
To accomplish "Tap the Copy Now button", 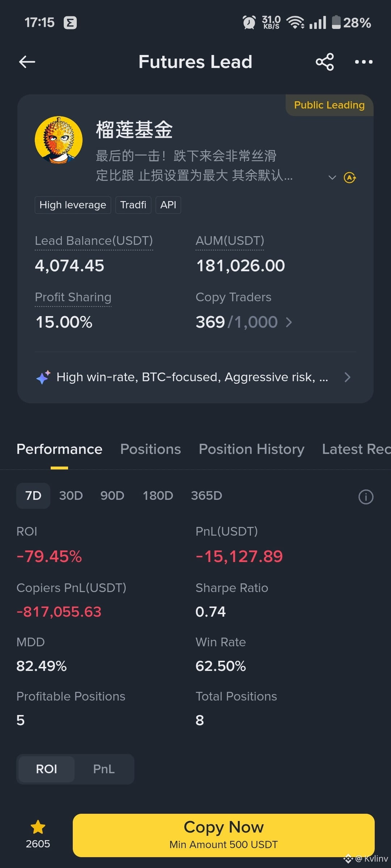I will tap(224, 835).
